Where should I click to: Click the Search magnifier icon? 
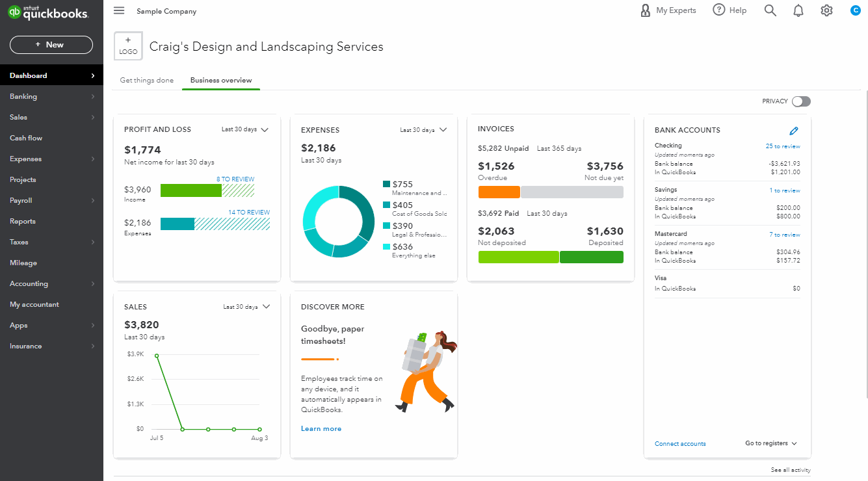pos(770,10)
